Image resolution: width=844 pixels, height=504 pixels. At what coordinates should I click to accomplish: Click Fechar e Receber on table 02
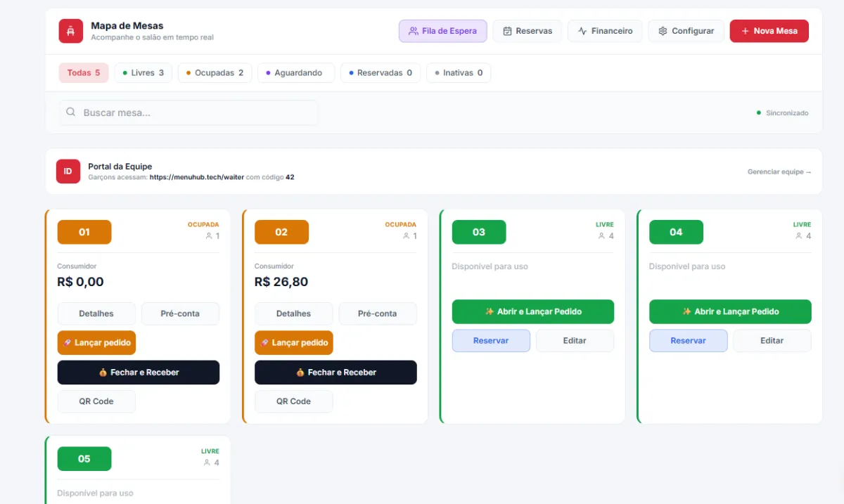coord(335,373)
